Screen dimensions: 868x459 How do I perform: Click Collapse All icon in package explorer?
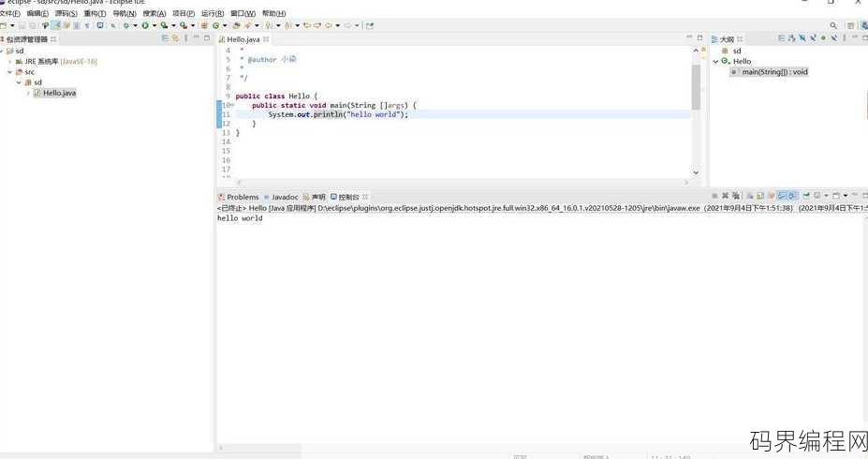165,38
